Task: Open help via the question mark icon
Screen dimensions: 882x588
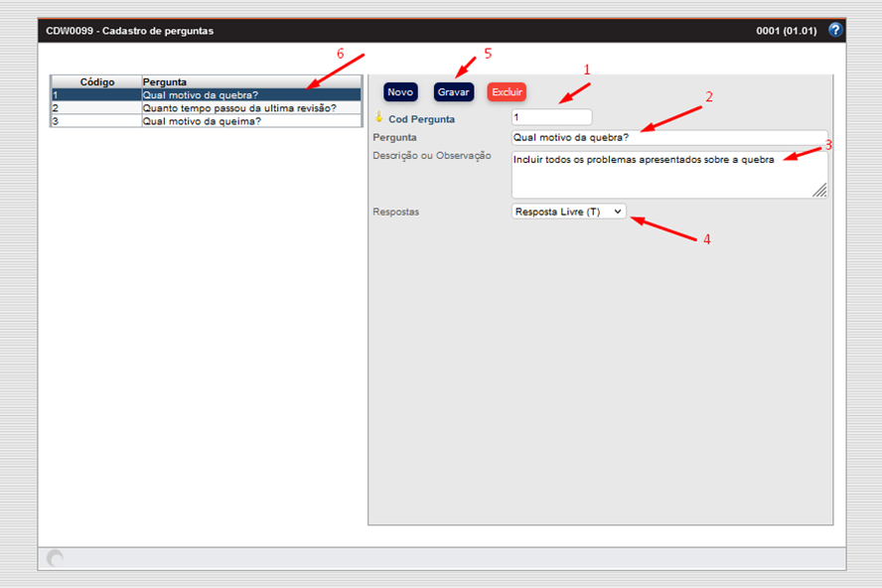Action: click(835, 30)
